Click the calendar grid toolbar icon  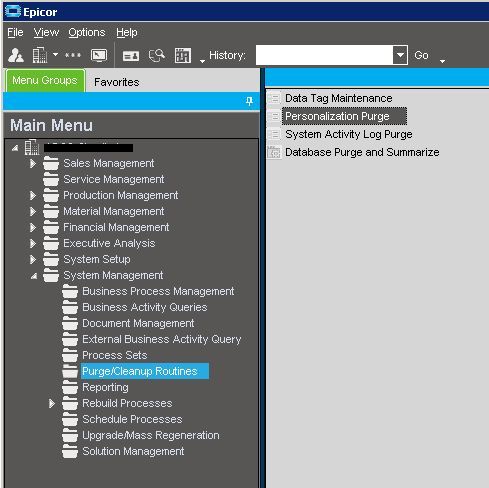(x=183, y=55)
